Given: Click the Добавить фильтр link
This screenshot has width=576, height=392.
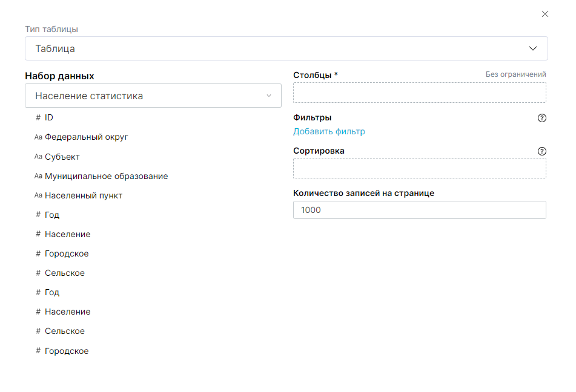Looking at the screenshot, I should (x=329, y=131).
